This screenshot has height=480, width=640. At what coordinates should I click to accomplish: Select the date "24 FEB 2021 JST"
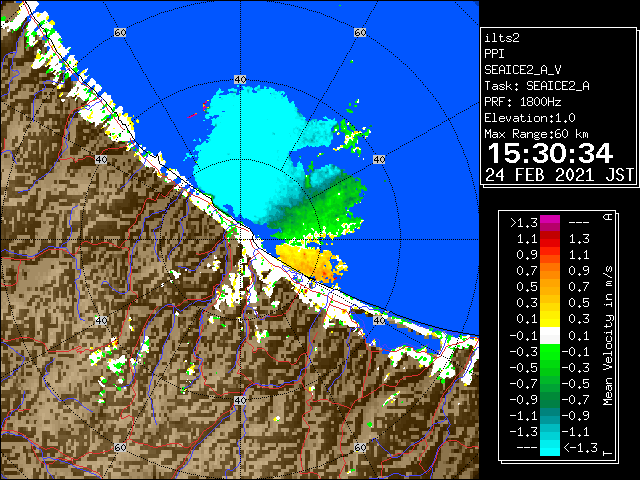click(560, 175)
